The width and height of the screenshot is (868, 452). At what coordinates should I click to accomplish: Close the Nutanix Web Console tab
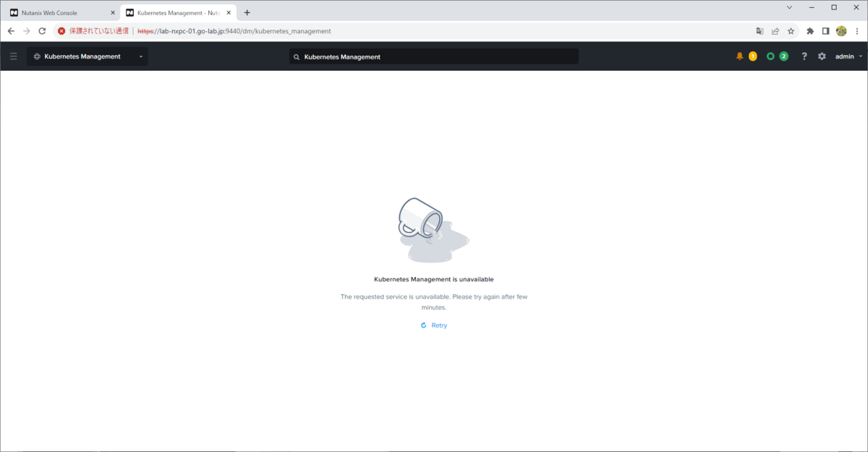pos(112,12)
